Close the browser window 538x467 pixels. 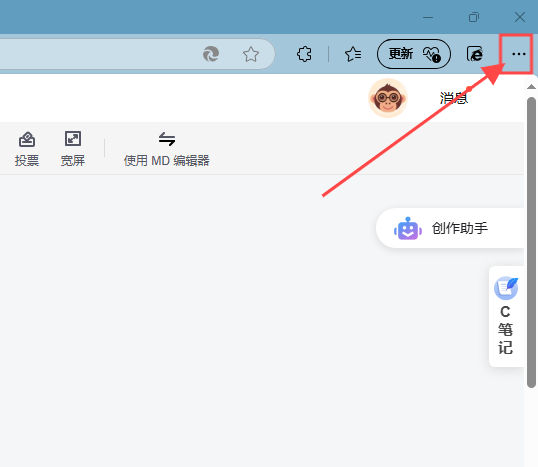(x=520, y=17)
